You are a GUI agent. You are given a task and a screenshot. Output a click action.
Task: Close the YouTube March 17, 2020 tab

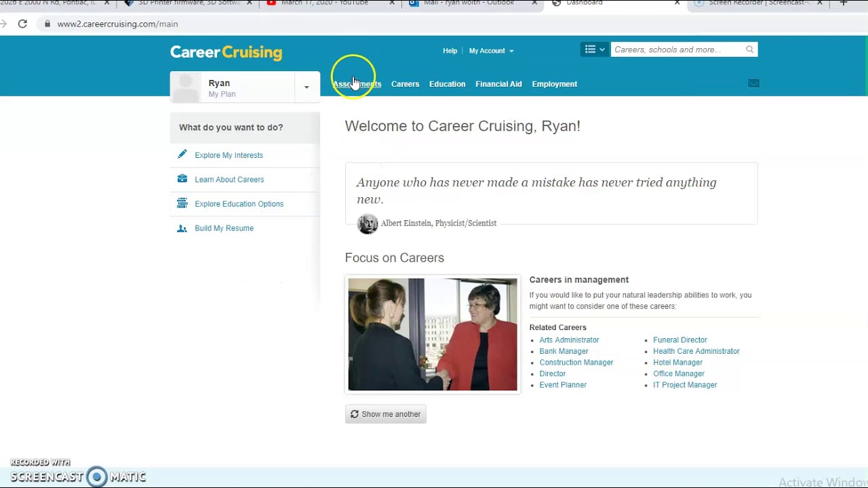tap(393, 3)
